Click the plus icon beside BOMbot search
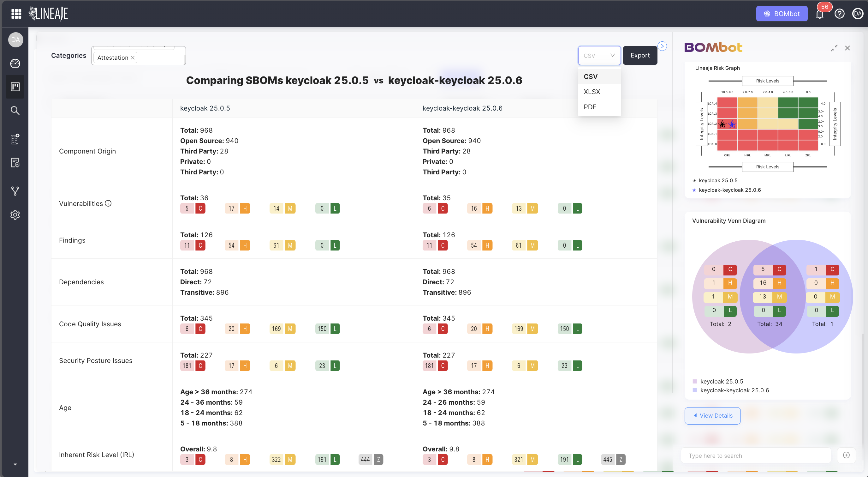 pos(846,455)
